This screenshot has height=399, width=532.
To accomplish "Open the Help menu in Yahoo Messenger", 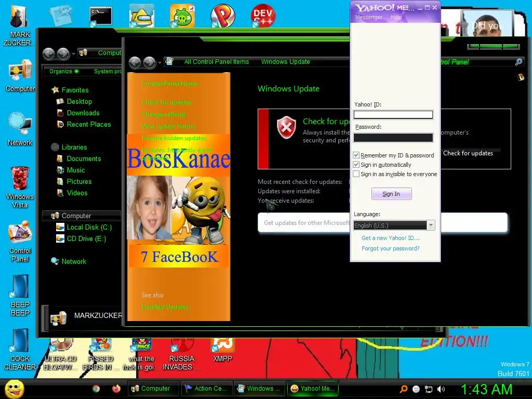I will 396,17.
